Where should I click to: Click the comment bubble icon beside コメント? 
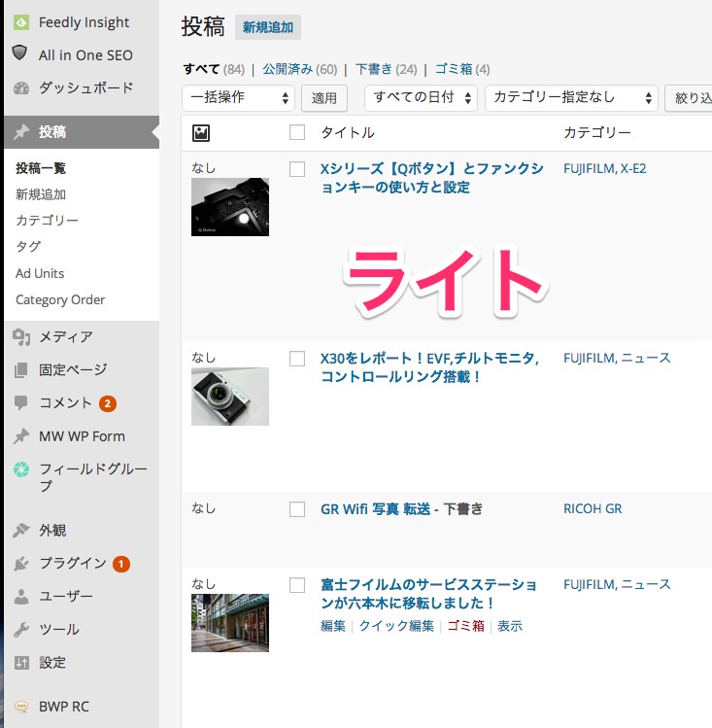click(x=21, y=403)
